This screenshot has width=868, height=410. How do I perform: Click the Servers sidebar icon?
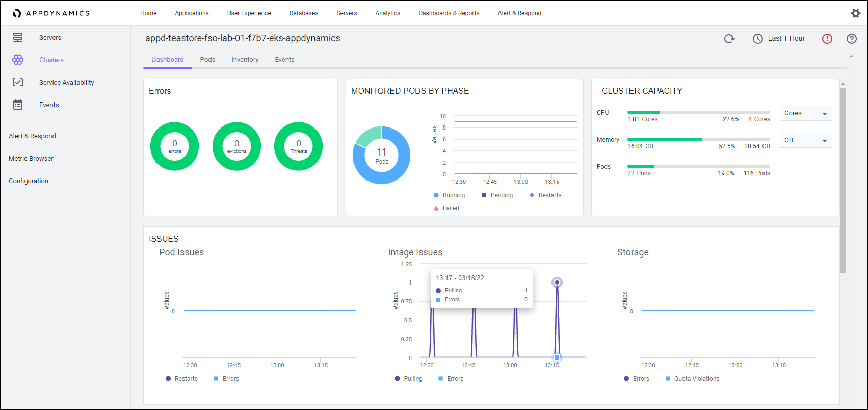(18, 38)
